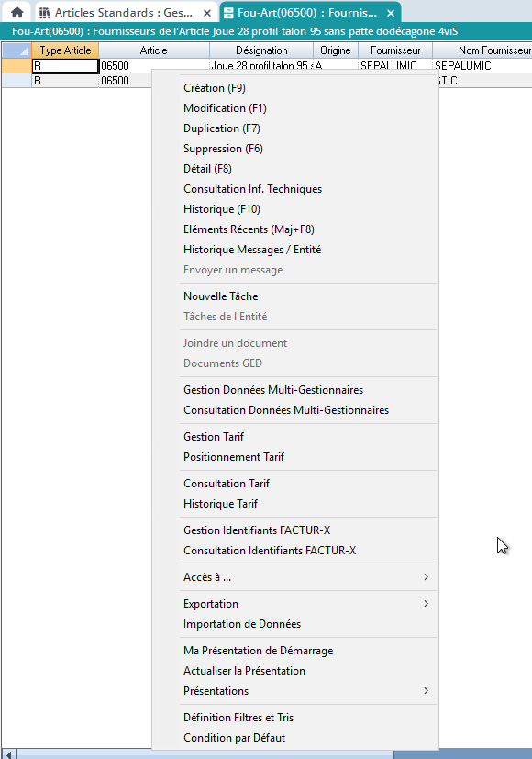
Task: Select the second row header
Action: 17,81
